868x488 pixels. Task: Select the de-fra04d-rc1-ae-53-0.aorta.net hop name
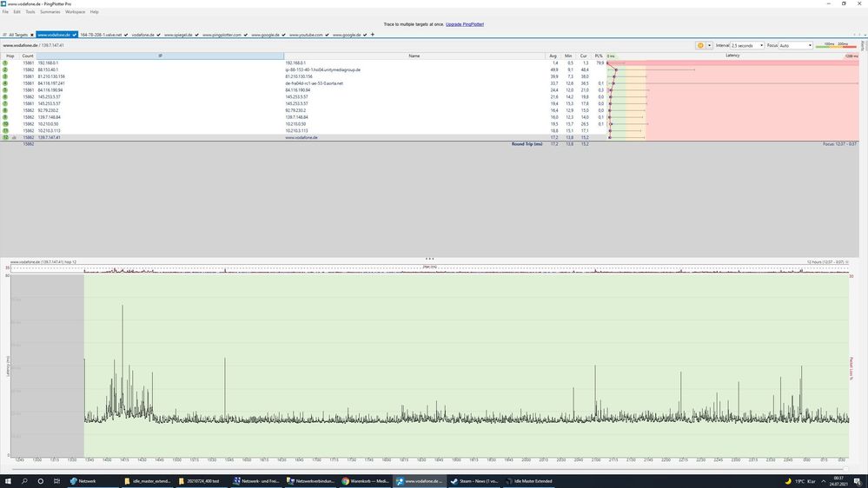click(314, 83)
